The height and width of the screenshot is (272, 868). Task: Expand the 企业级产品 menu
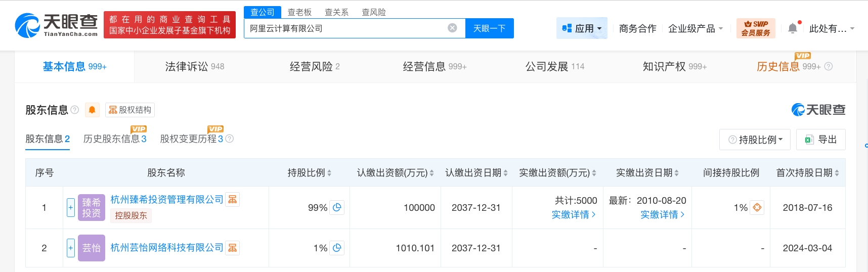[x=696, y=28]
